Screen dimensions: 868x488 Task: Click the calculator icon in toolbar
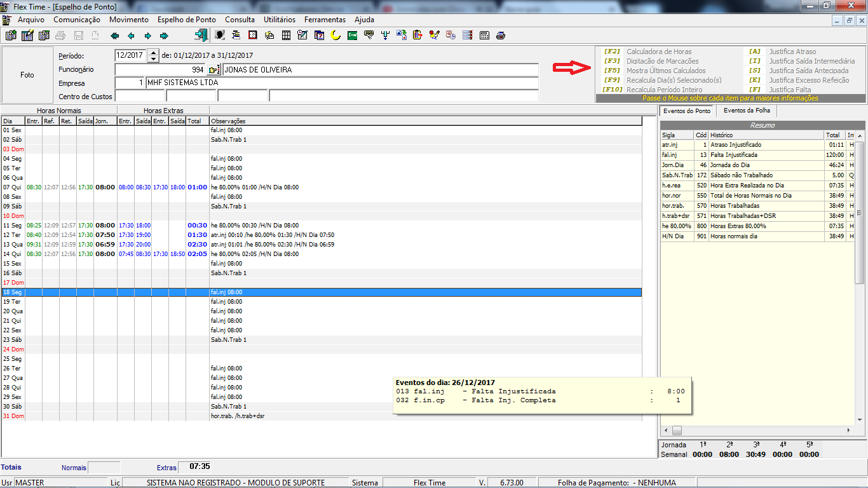point(484,36)
